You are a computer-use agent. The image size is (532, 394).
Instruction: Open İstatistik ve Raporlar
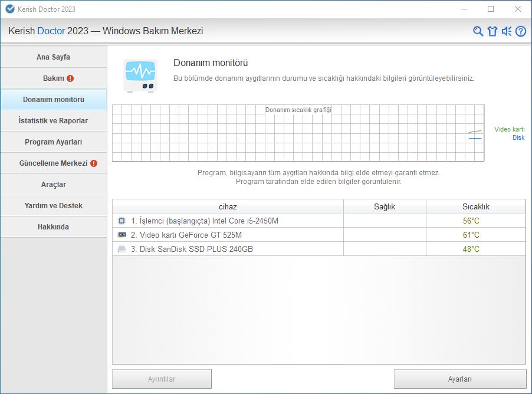coord(54,120)
